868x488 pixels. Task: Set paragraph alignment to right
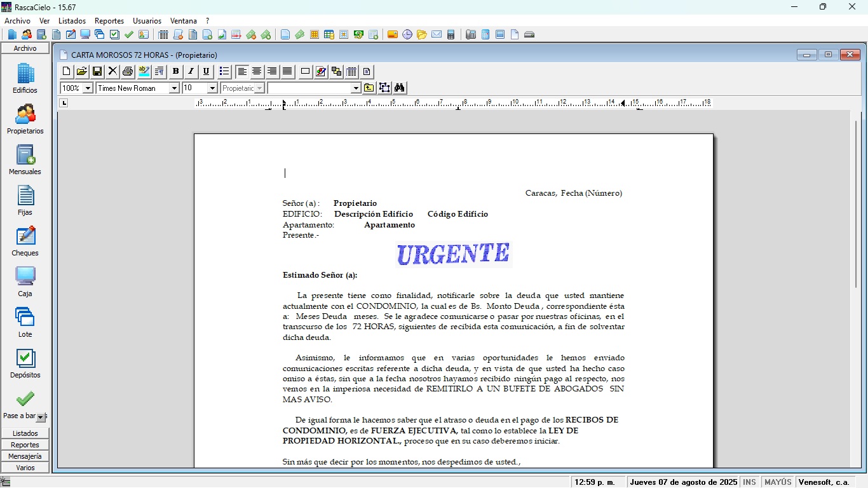tap(273, 71)
